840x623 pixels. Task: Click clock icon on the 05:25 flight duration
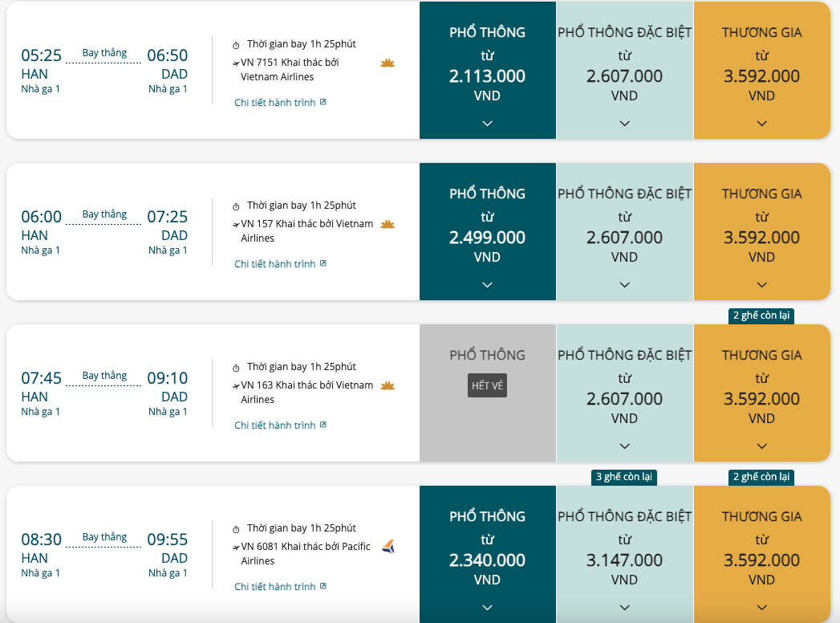(236, 45)
